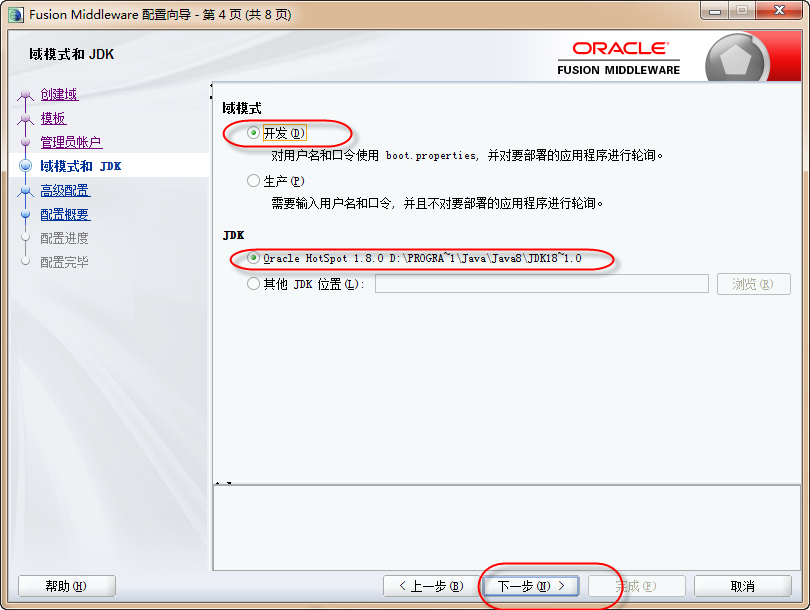Screen dimensions: 810x610
Task: Open the 管理员帐户 step link
Action: [x=71, y=142]
